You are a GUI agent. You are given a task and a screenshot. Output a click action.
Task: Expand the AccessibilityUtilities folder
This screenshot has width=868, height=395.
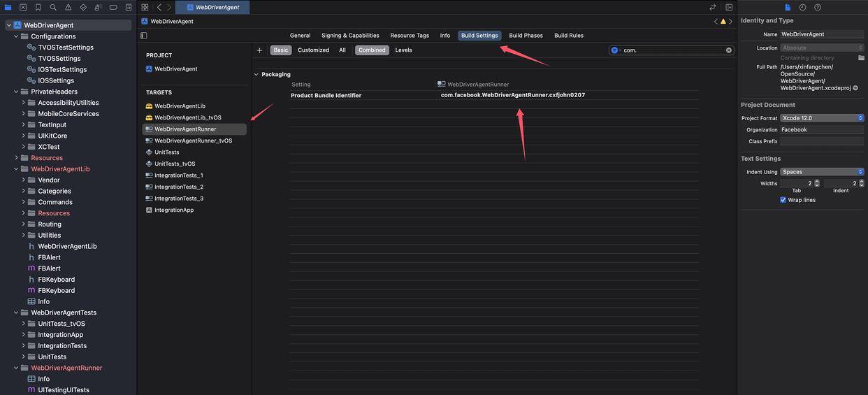coord(23,103)
